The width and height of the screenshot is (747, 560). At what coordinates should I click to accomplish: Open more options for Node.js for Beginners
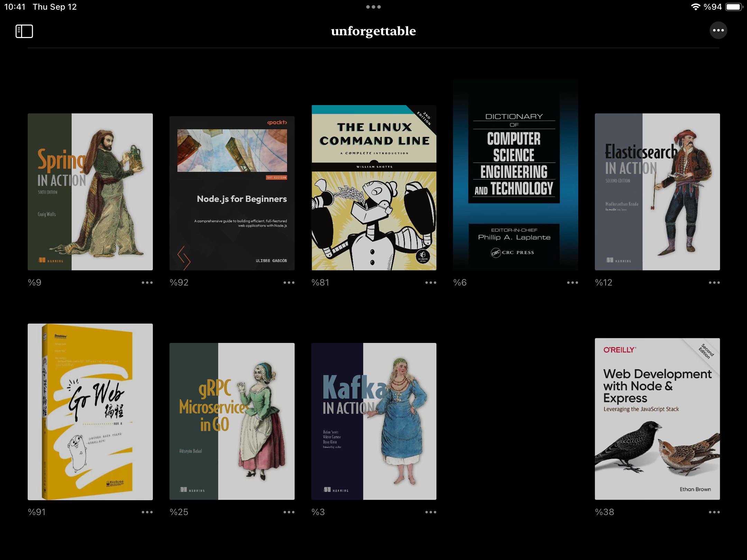click(289, 283)
